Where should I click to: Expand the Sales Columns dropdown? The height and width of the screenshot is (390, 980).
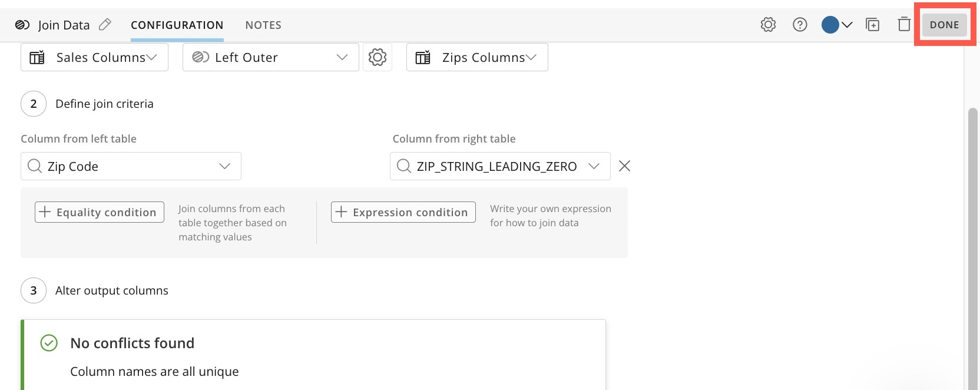coord(94,57)
